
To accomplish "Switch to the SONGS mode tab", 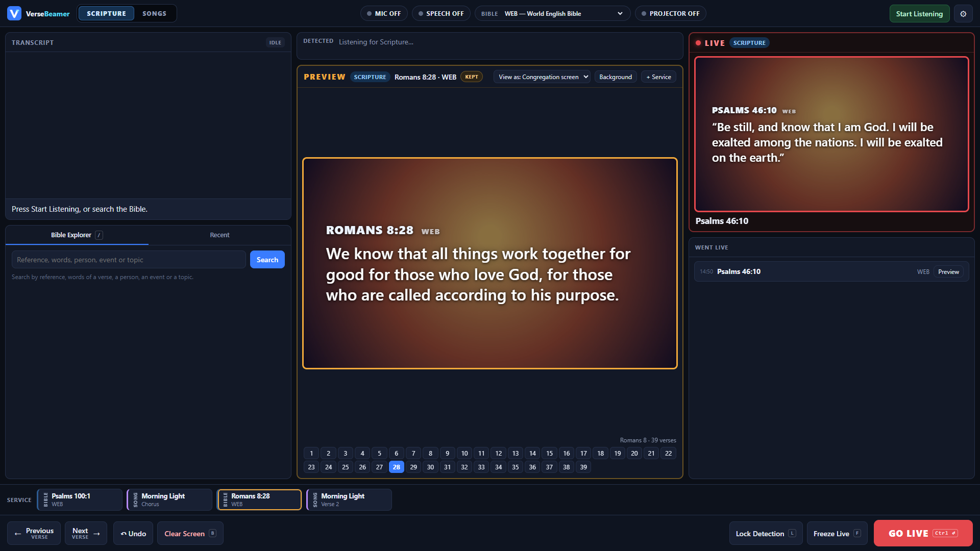I will pos(154,13).
